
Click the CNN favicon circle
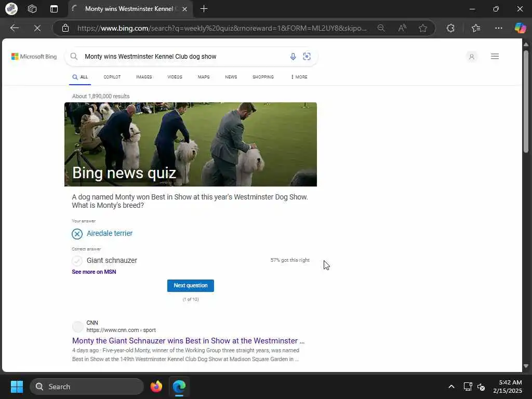tap(78, 326)
